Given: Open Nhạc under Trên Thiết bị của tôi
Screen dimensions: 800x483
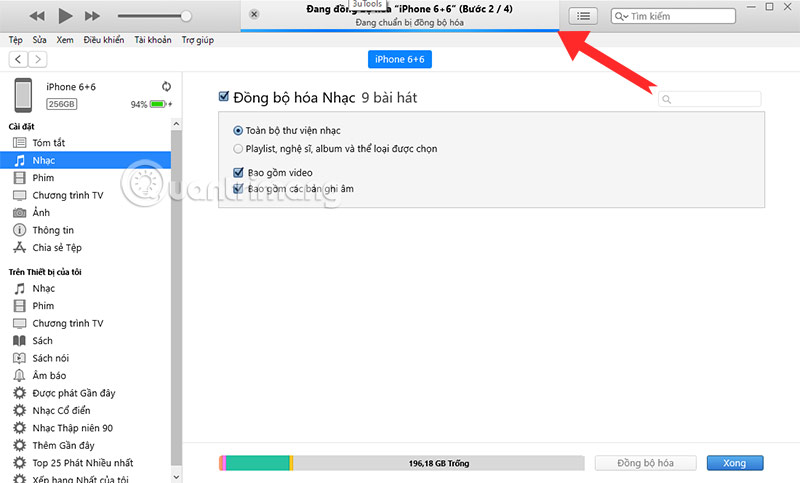Looking at the screenshot, I should (x=86, y=288).
